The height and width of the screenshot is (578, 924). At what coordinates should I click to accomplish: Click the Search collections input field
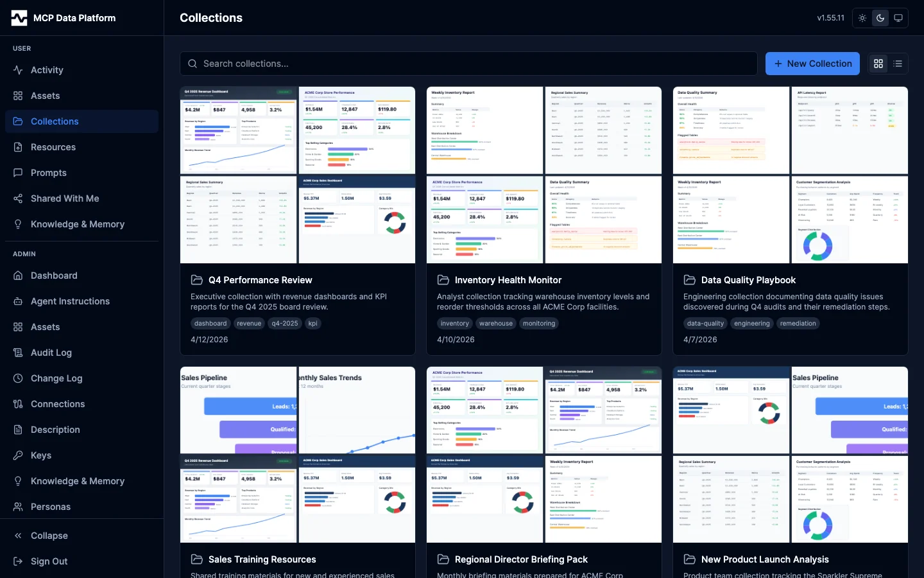point(468,64)
